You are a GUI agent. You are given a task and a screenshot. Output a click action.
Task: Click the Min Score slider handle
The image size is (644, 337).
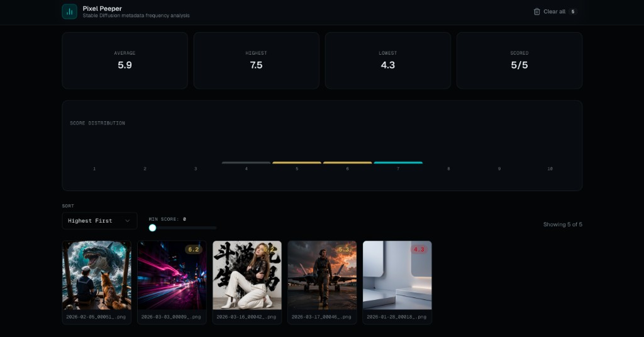coord(152,228)
